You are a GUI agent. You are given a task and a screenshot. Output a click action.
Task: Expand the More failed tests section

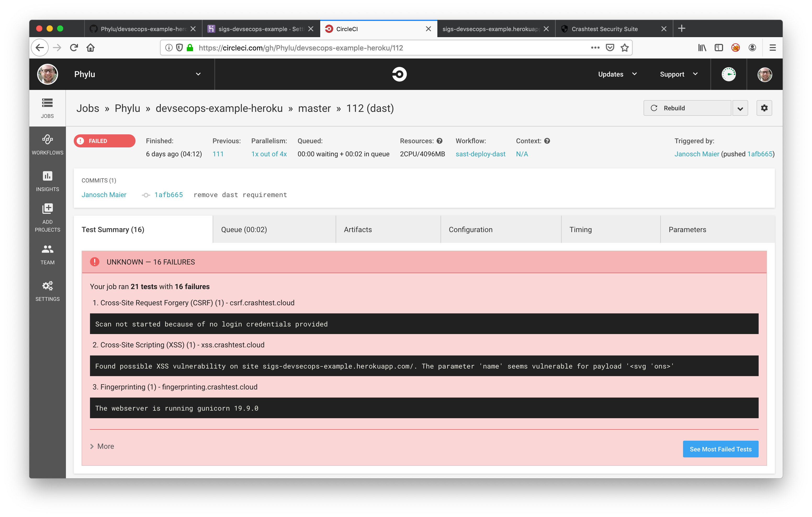(102, 446)
